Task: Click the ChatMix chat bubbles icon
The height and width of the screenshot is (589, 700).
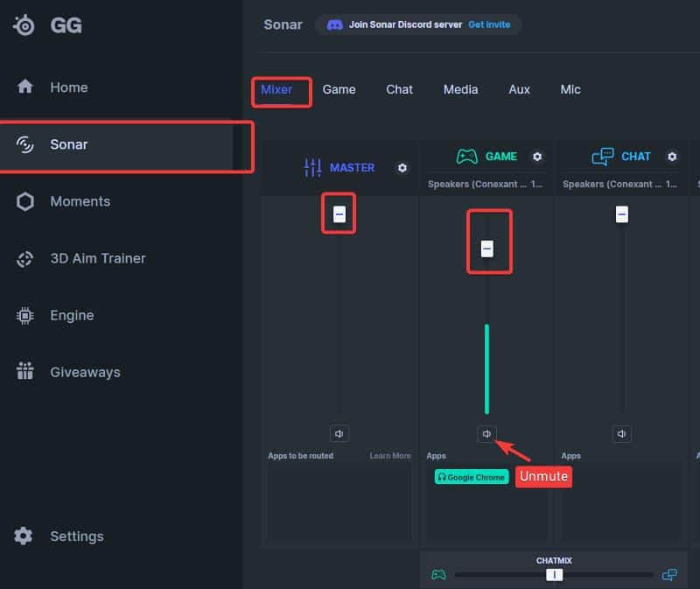Action: [x=669, y=574]
